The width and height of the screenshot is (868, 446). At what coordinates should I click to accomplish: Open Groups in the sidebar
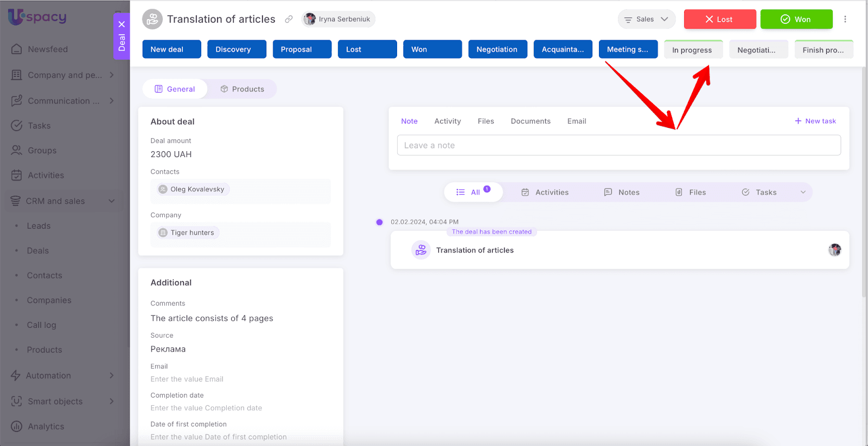(x=42, y=151)
